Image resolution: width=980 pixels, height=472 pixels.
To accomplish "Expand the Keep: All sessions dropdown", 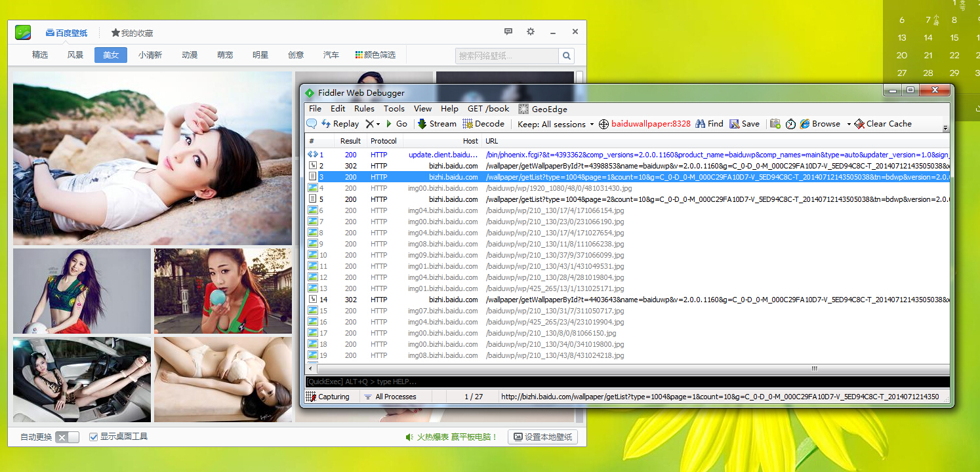I will [x=592, y=125].
